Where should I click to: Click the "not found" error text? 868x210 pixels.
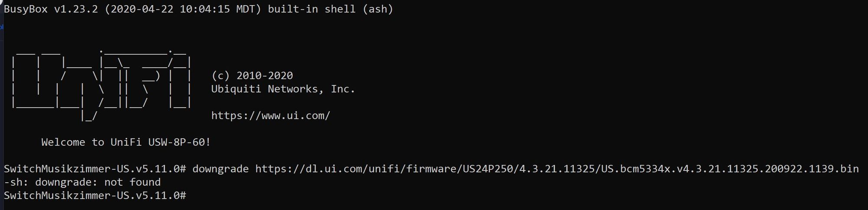[132, 182]
